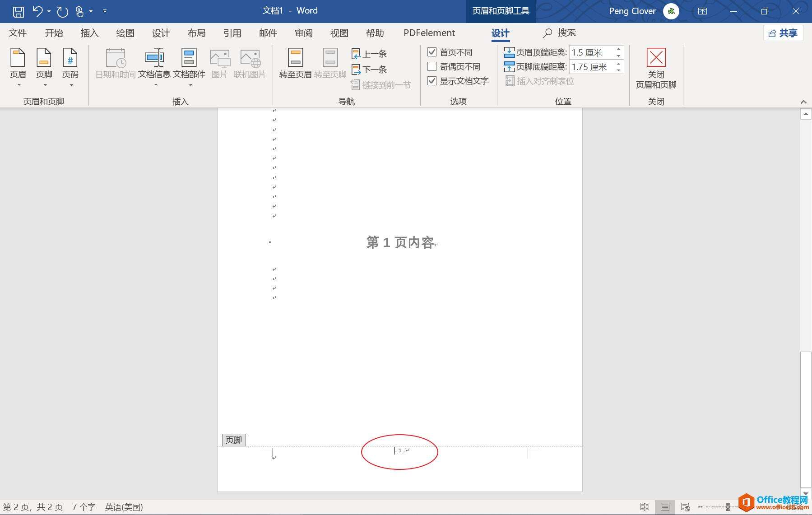812x515 pixels.
Task: Click Link to Previous (链接到前一节)
Action: point(381,85)
